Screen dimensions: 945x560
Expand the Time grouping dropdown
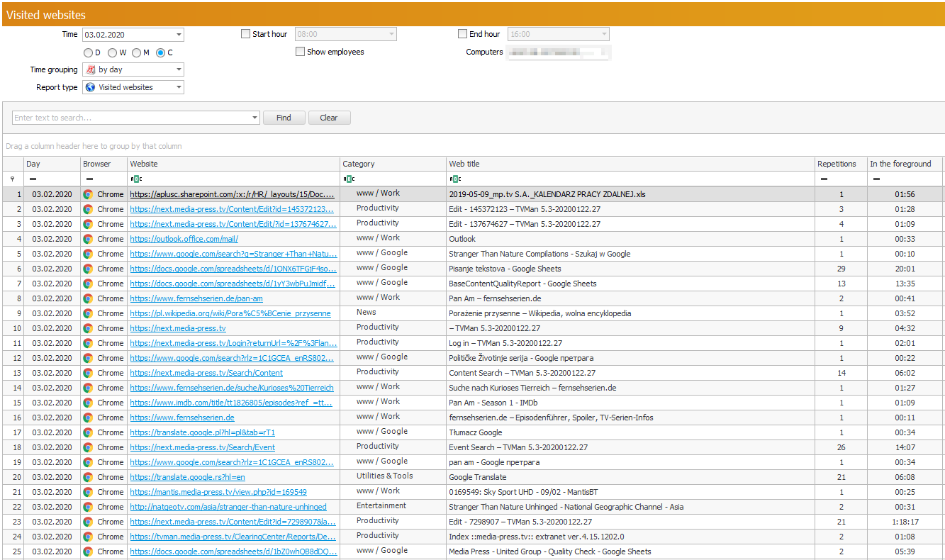[179, 69]
